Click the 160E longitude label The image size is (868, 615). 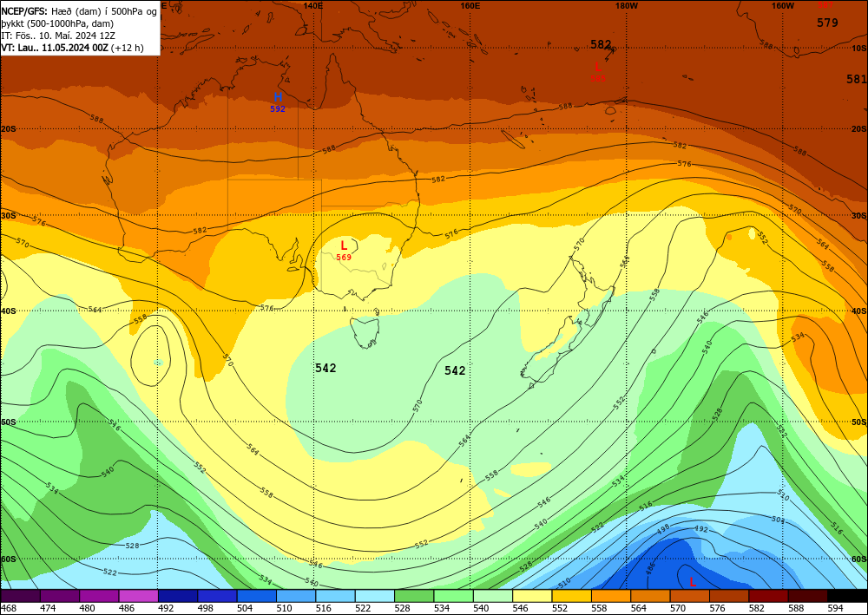(470, 5)
